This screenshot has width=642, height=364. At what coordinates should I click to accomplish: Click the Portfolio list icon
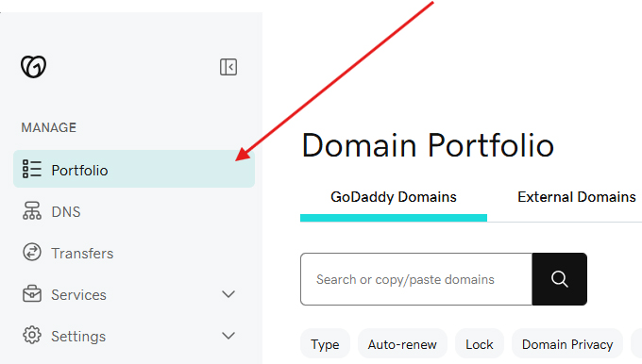tap(32, 169)
